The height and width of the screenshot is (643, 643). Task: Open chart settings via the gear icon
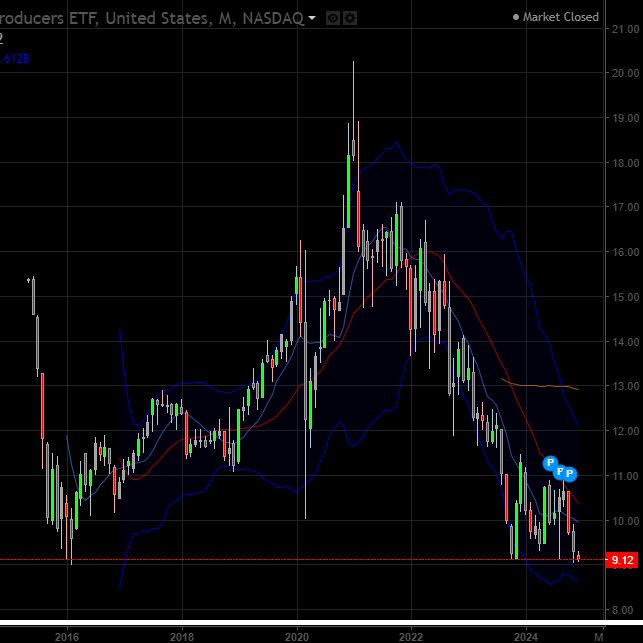click(x=350, y=18)
